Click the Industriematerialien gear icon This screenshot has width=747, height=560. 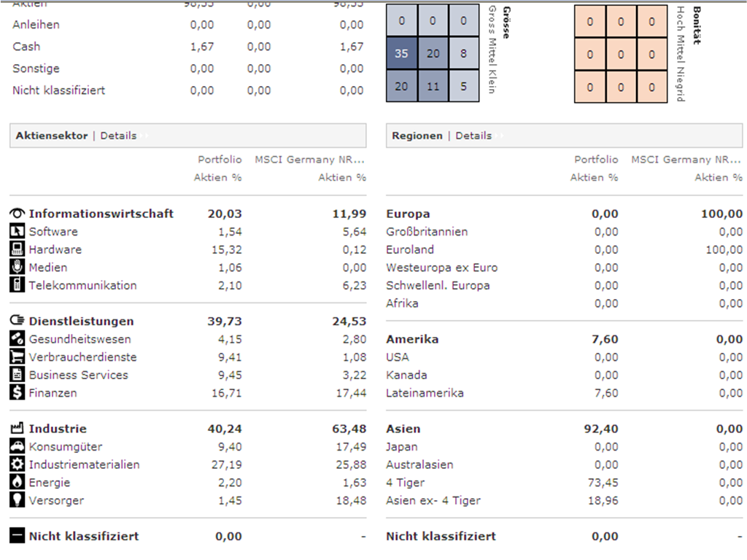click(18, 464)
